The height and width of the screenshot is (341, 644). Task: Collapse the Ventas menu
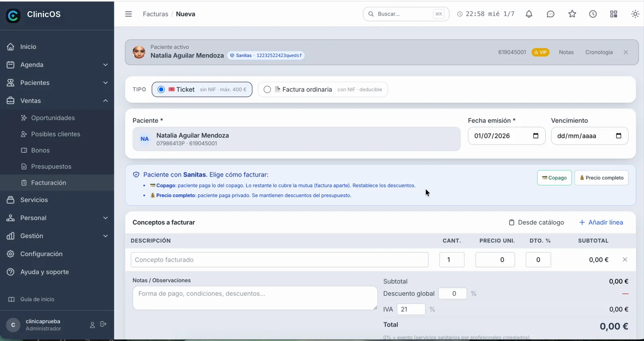[x=57, y=101]
